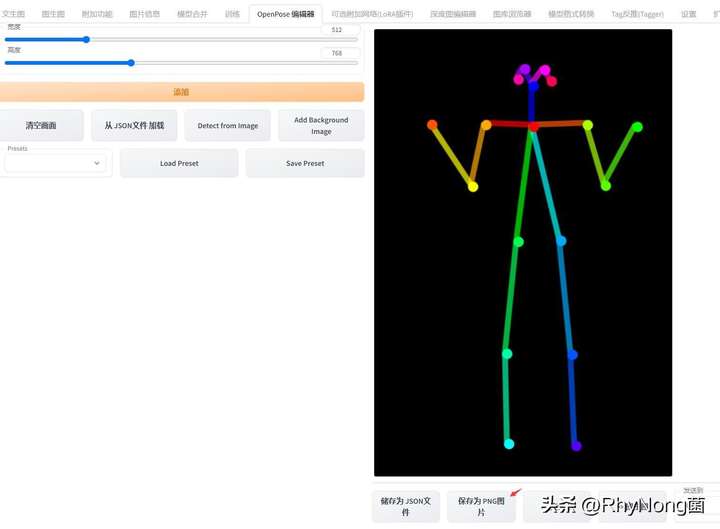Open the Tag反推(Tagger) tab

pos(638,14)
